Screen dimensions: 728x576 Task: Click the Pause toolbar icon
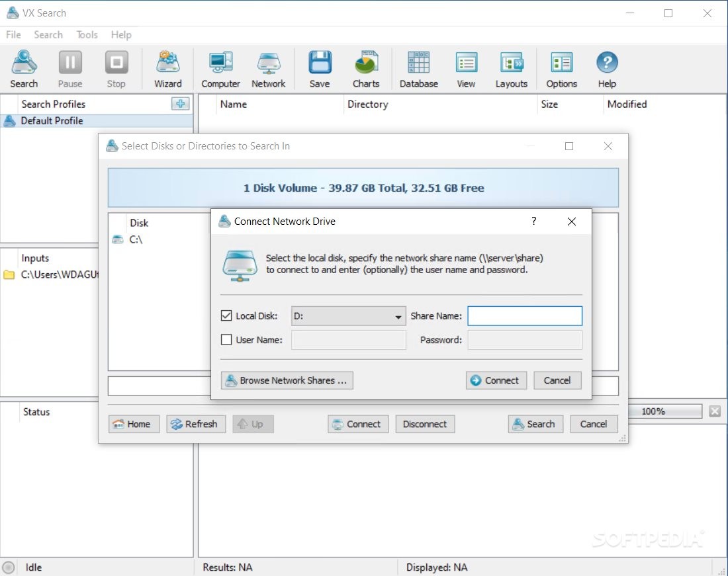click(70, 69)
